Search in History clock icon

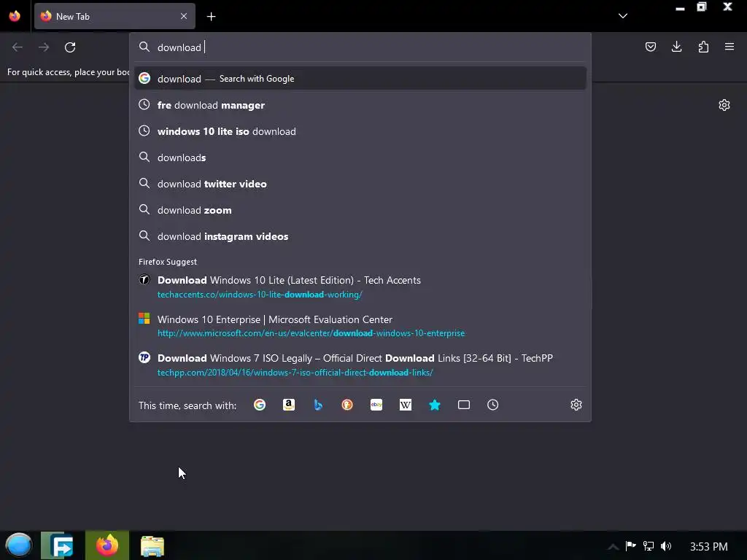(x=492, y=405)
